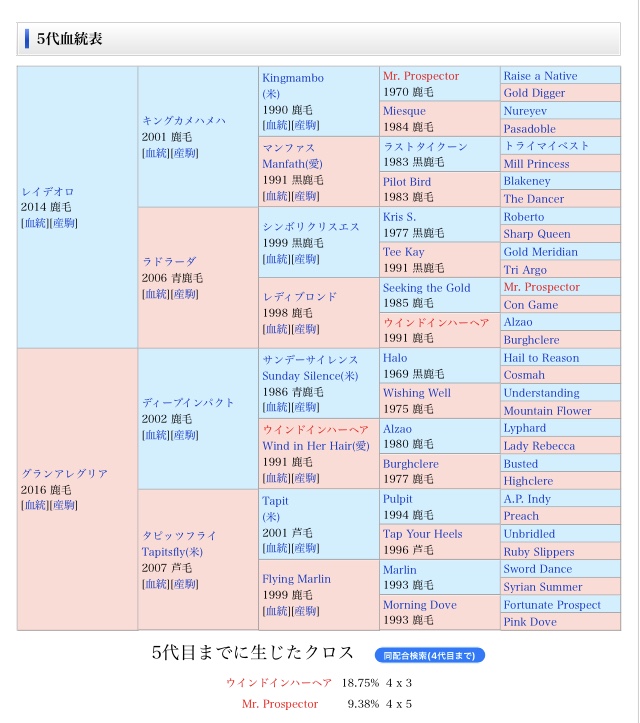Click 血統 link under レイデオロ
This screenshot has height=723, width=640.
[x=35, y=223]
